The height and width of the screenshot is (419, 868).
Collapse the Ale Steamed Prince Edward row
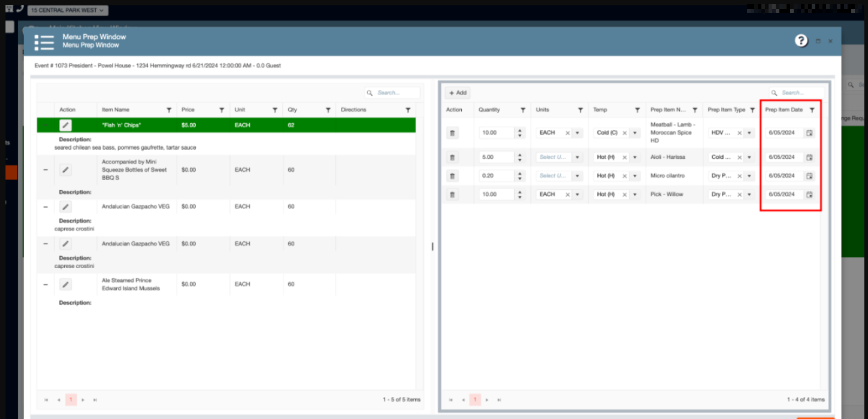pyautogui.click(x=46, y=284)
